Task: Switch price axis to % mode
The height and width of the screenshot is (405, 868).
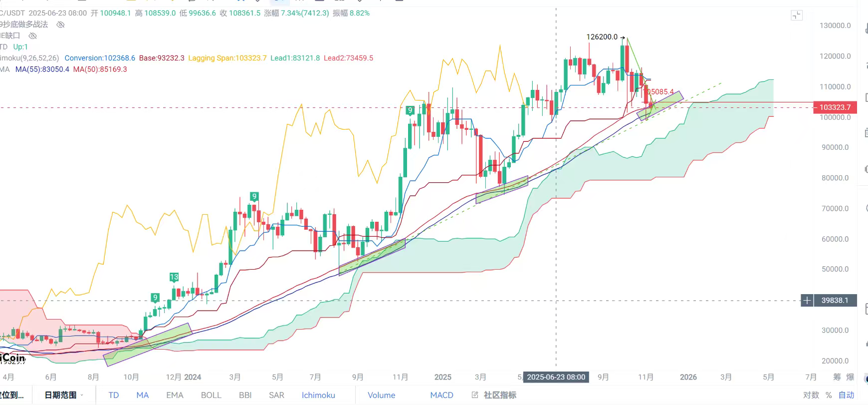Action: pos(829,395)
